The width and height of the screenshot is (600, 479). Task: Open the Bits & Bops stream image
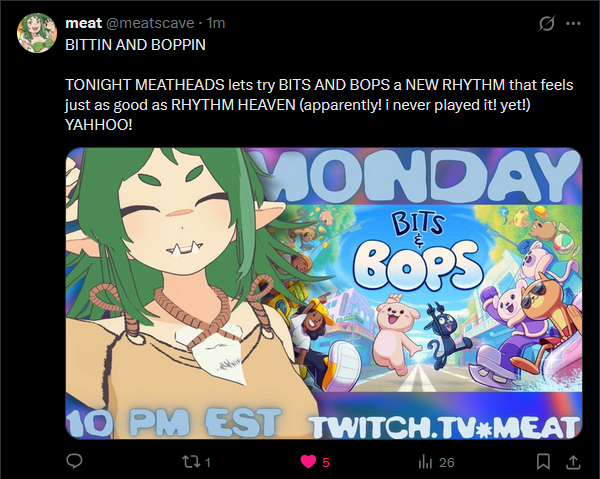tap(324, 293)
